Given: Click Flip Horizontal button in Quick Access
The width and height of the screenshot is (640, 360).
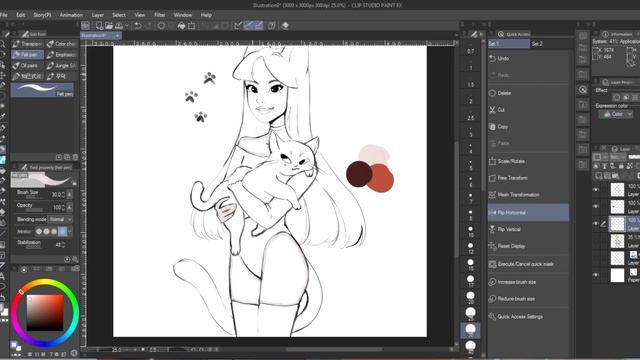Looking at the screenshot, I should click(x=528, y=213).
